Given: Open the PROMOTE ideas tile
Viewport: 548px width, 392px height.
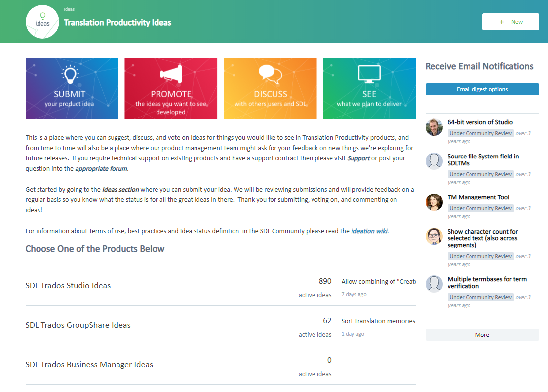Looking at the screenshot, I should pos(171,89).
